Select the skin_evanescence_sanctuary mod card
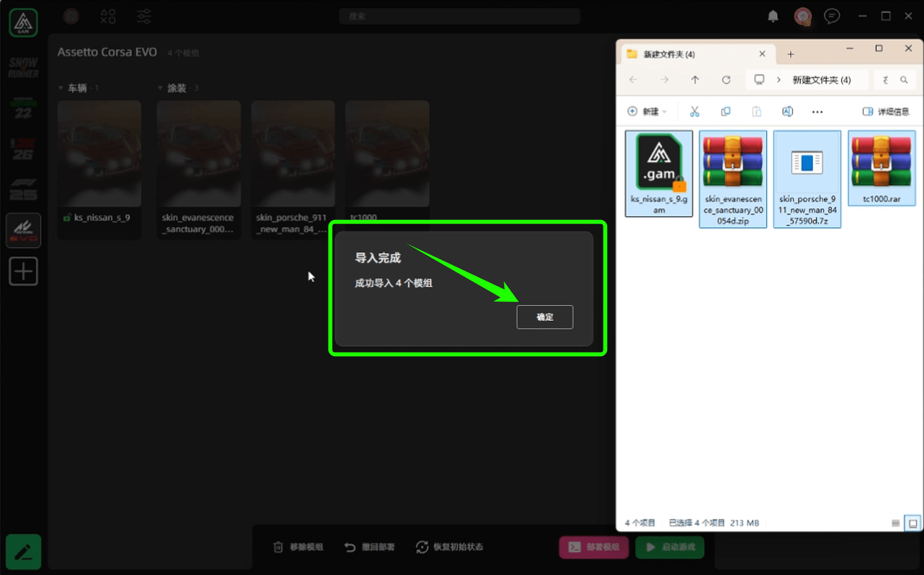924x575 pixels. [x=198, y=169]
